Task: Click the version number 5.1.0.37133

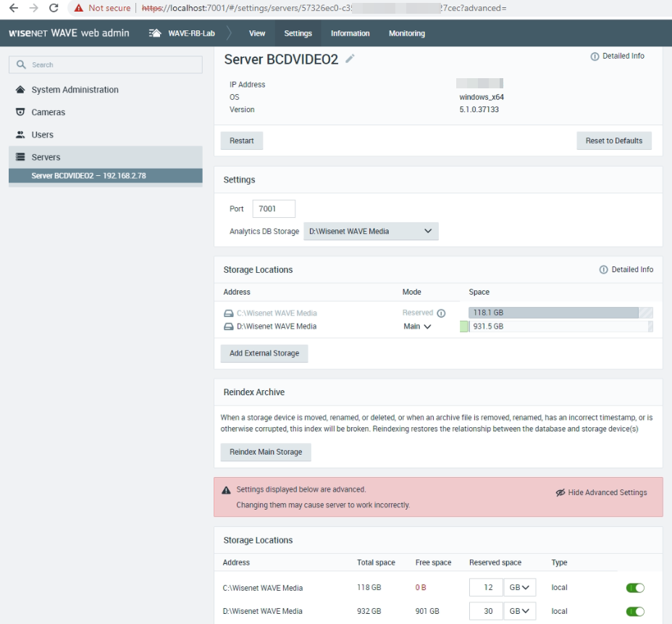Action: [479, 110]
